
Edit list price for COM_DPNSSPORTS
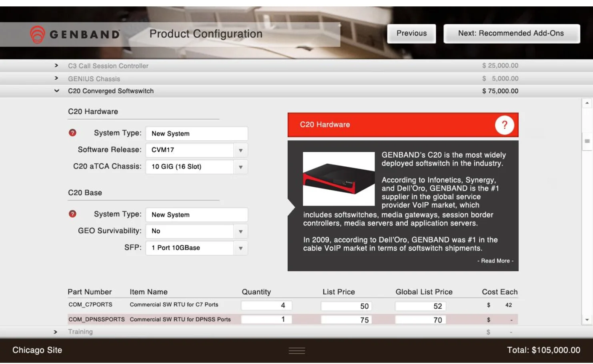(x=347, y=320)
